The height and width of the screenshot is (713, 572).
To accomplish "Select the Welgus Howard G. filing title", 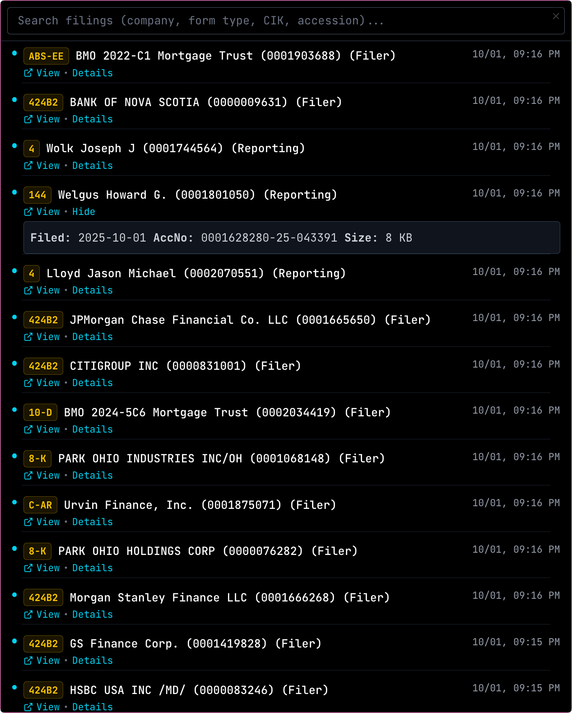I will pos(197,195).
